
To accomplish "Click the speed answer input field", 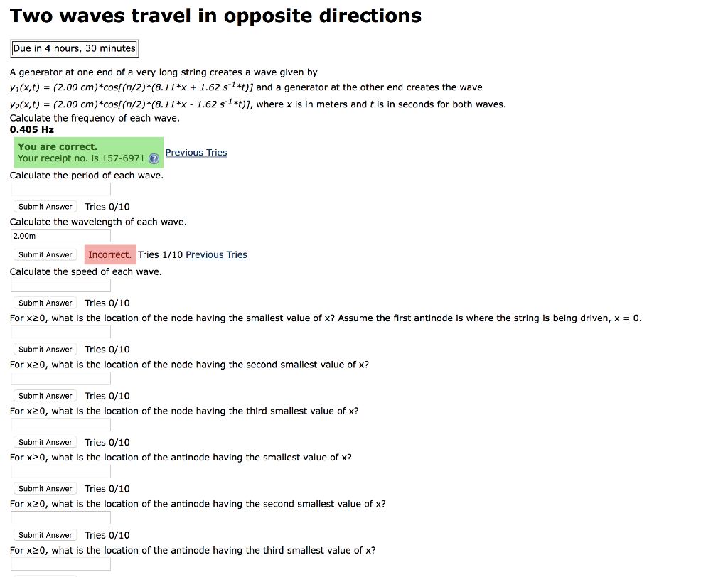I will [60, 285].
